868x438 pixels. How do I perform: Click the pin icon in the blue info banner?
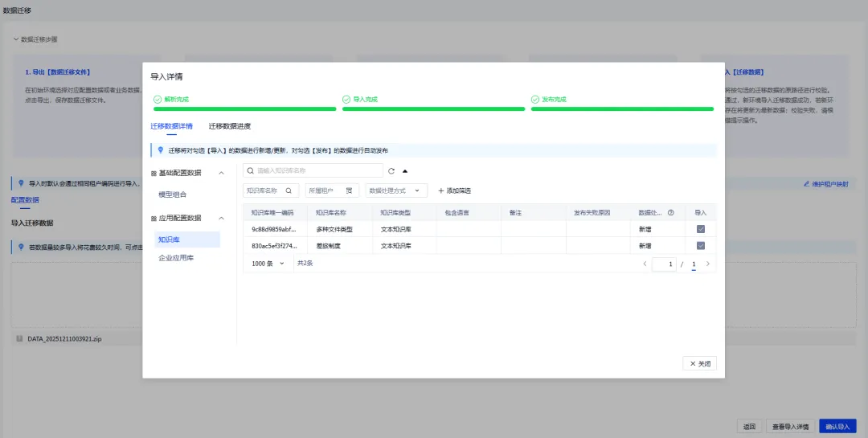[161, 150]
